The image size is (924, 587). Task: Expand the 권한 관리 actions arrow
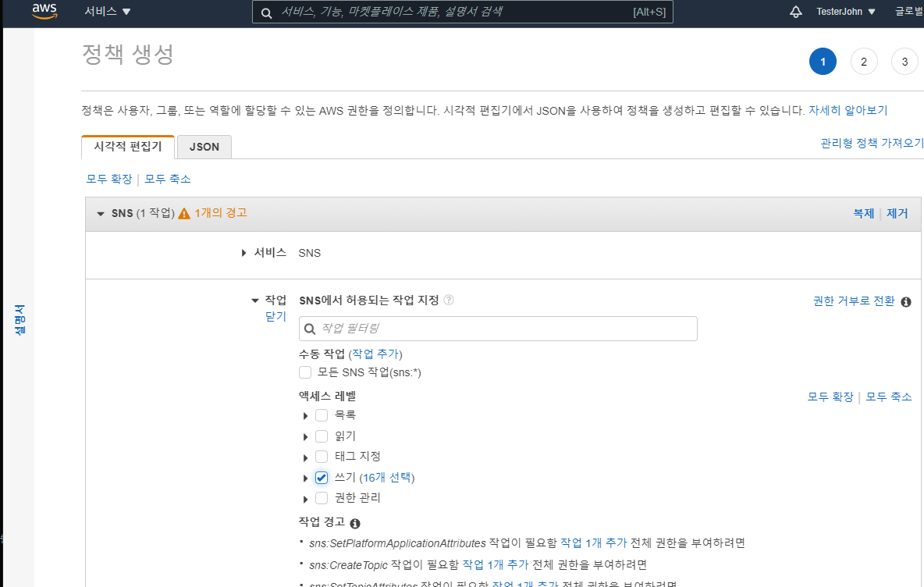click(305, 500)
